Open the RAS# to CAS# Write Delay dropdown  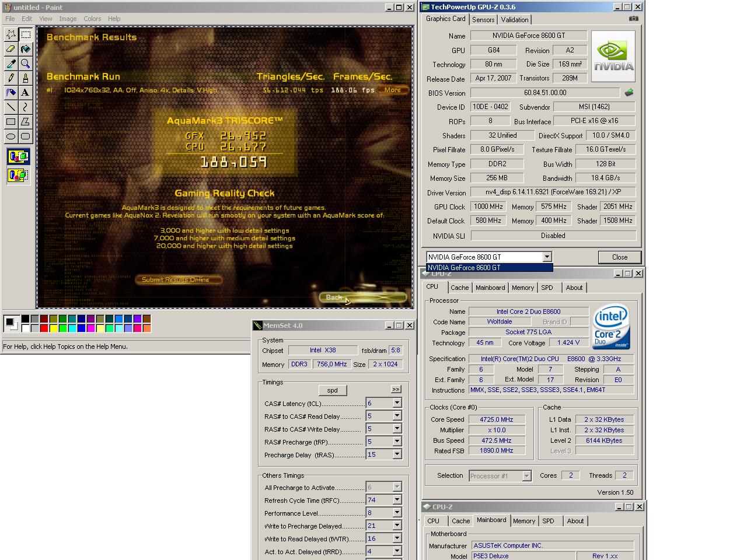tap(397, 429)
